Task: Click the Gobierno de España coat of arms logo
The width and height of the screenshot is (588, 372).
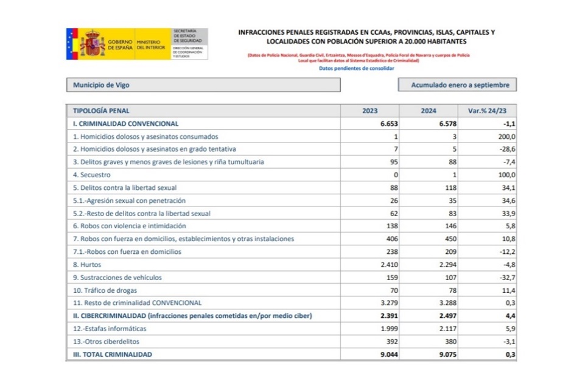Action: [93, 44]
